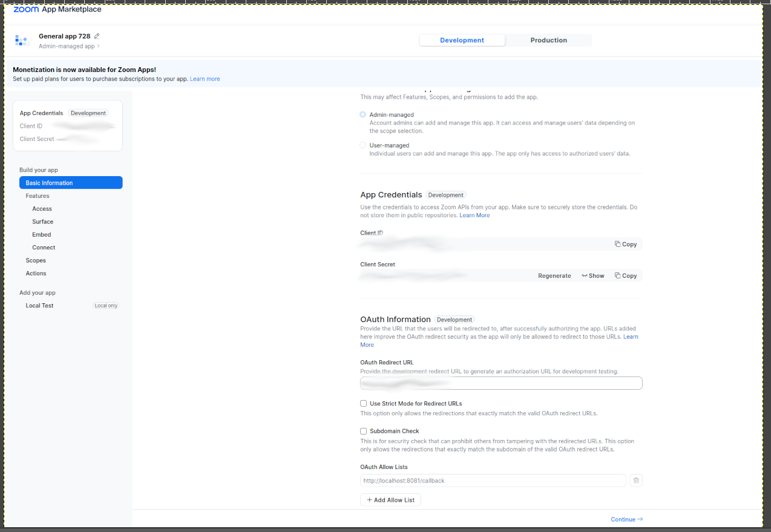Image resolution: width=771 pixels, height=532 pixels.
Task: Click the Client ID label in sidebar card
Action: point(31,126)
